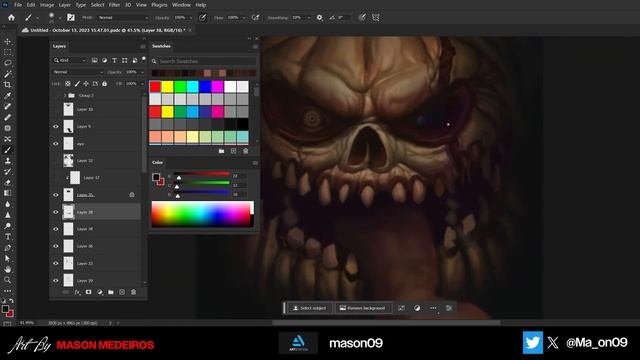
Task: Open smoothing options gear icon
Action: (x=320, y=18)
